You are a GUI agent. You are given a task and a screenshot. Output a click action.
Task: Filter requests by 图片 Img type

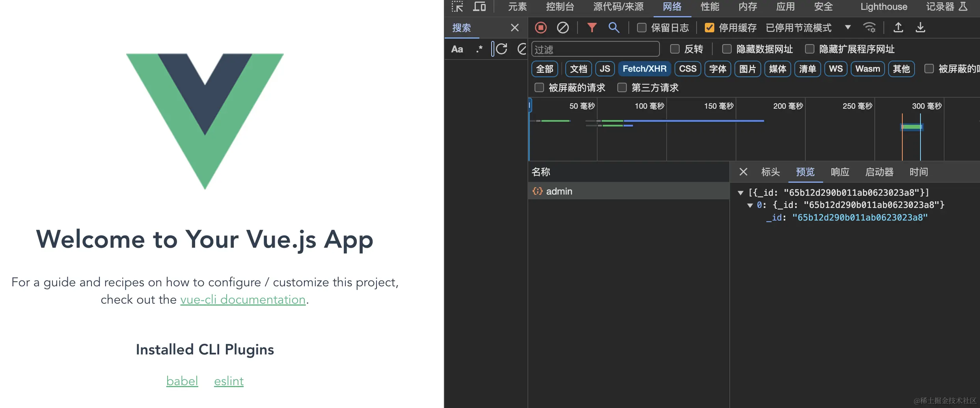[748, 69]
